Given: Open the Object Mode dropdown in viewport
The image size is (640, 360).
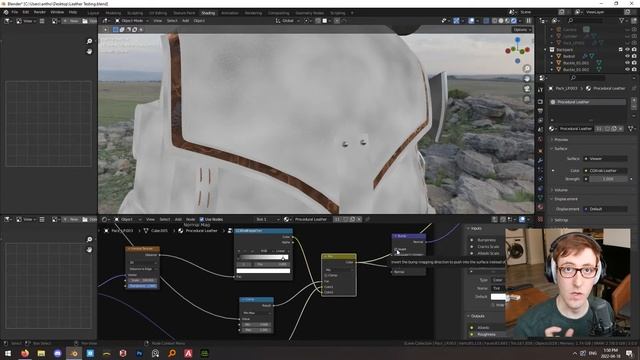Looking at the screenshot, I should point(132,20).
